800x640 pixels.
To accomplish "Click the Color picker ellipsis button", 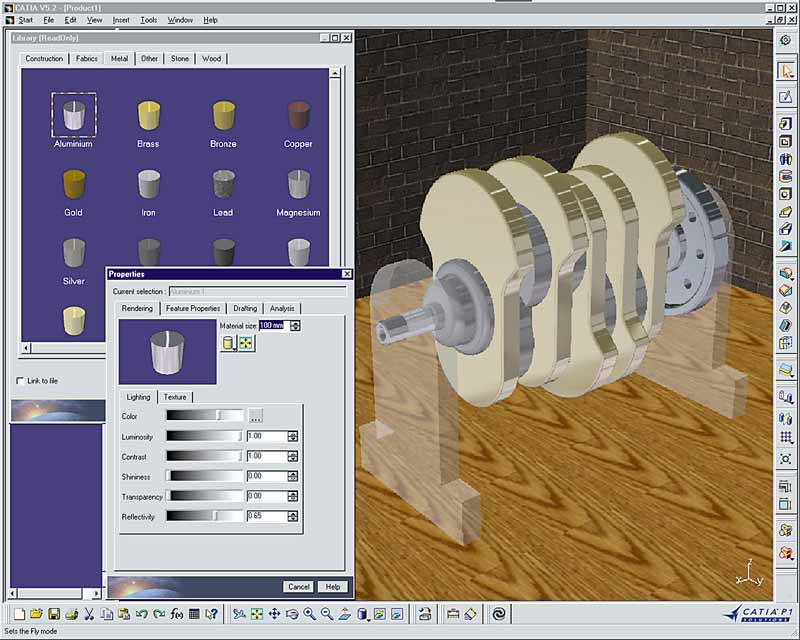I will (256, 416).
